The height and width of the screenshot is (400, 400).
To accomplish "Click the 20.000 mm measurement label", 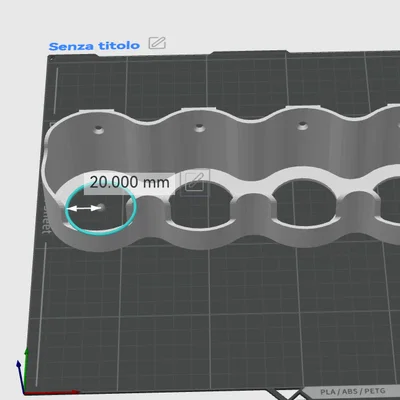I will click(x=129, y=183).
